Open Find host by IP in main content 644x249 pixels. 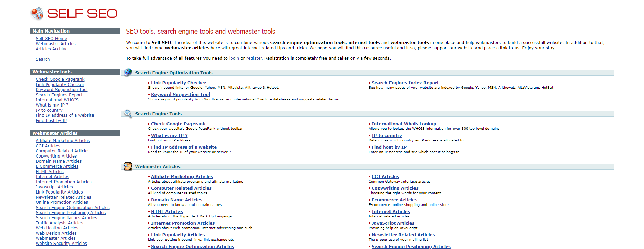(389, 147)
